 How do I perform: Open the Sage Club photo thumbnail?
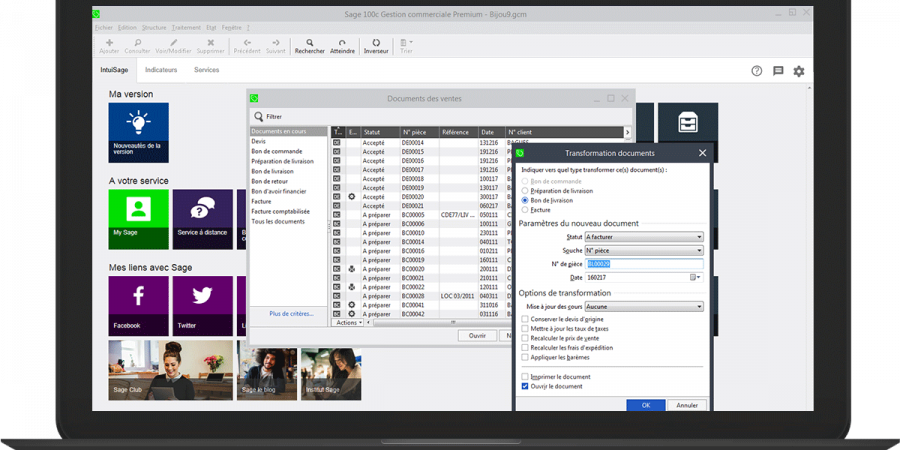point(170,370)
